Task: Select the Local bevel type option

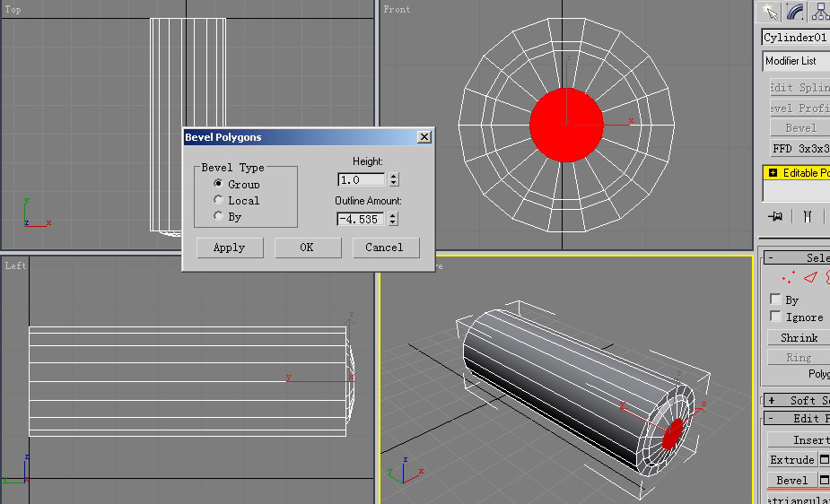Action: click(218, 200)
